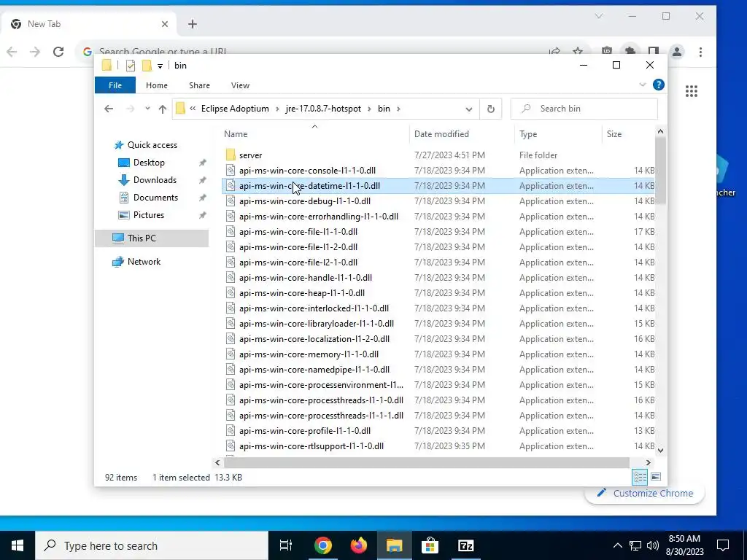Switch to Details view icon in status bar
This screenshot has height=560, width=747.
[640, 477]
